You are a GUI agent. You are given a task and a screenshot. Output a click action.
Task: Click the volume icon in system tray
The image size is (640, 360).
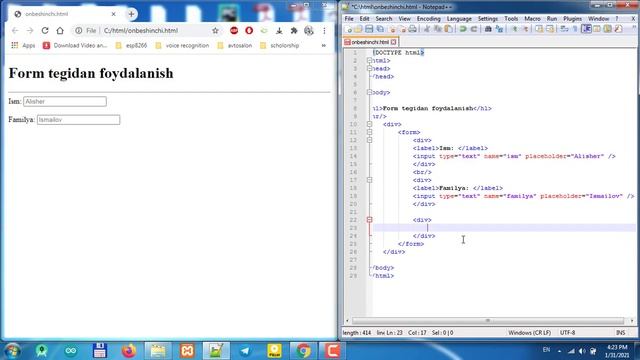pyautogui.click(x=582, y=351)
